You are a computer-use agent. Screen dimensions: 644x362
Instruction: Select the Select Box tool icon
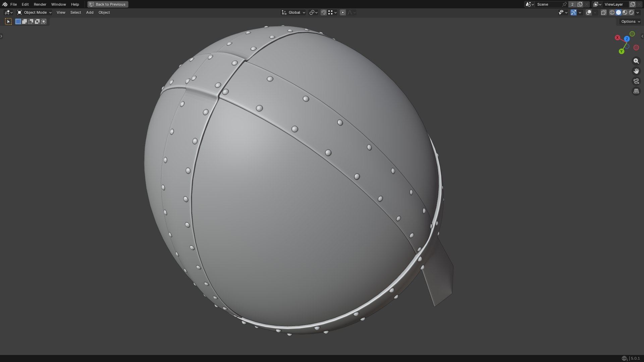pos(8,21)
